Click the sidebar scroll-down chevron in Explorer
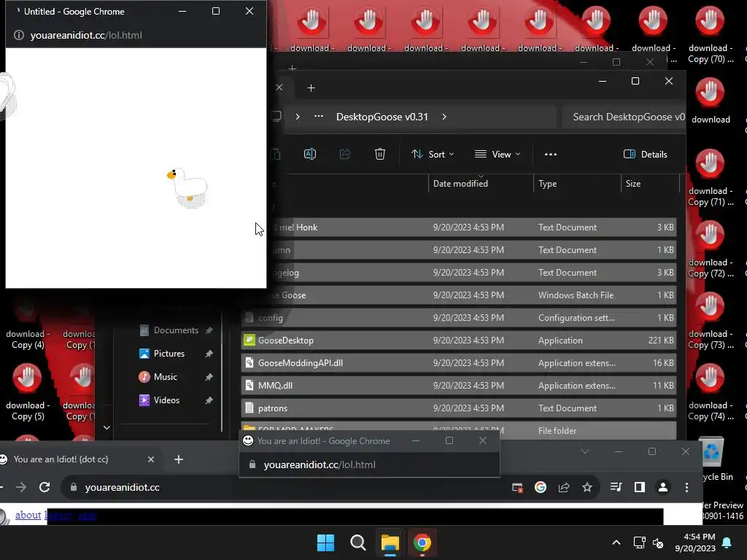 click(107, 427)
